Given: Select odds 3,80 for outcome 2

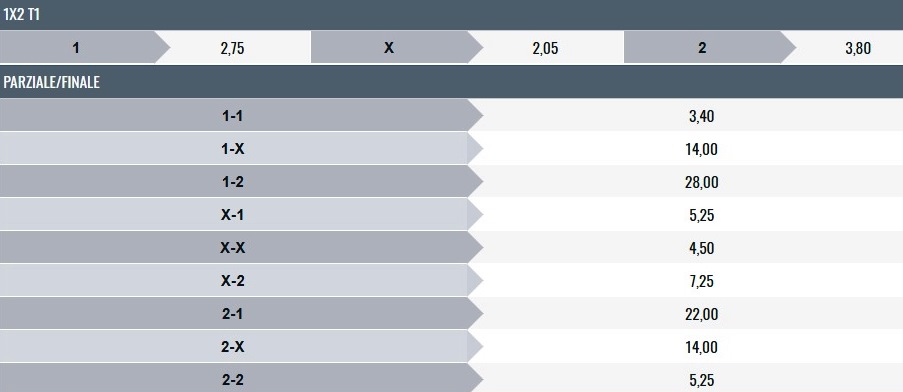Looking at the screenshot, I should (x=858, y=48).
